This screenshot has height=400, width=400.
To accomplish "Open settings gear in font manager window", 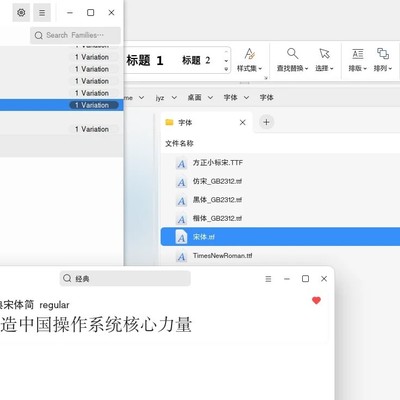I will (x=21, y=13).
